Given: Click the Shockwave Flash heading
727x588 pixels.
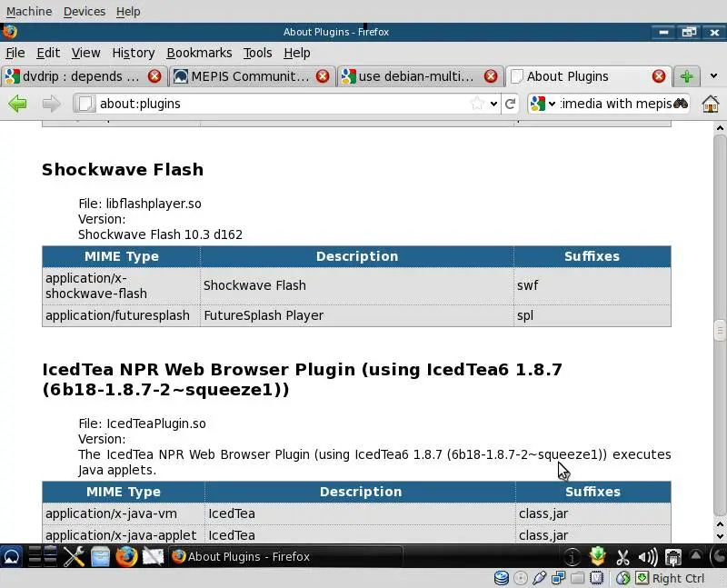Looking at the screenshot, I should [123, 169].
